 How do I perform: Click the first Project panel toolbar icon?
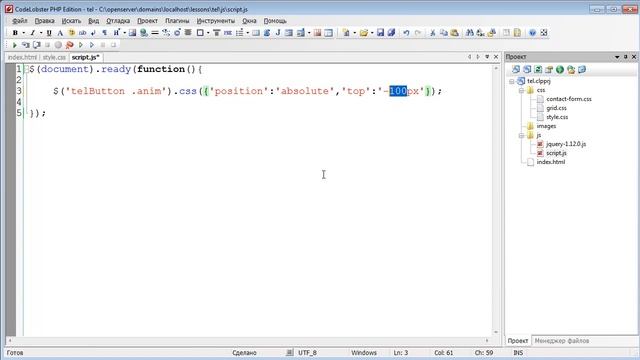tap(516, 70)
